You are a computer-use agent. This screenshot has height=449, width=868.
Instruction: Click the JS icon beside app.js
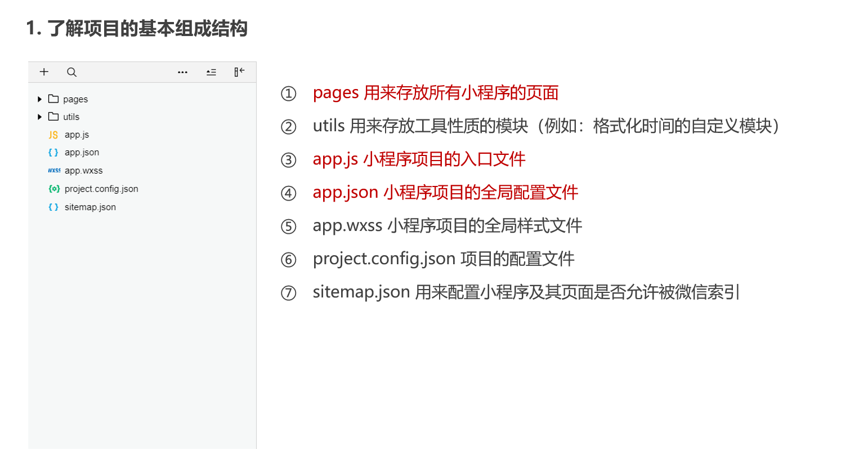coord(53,135)
